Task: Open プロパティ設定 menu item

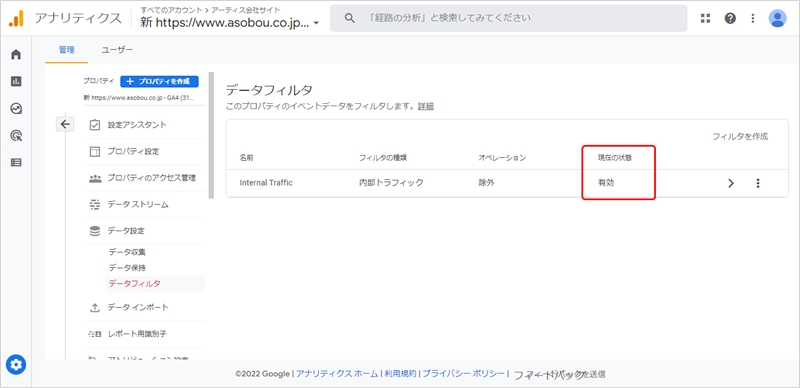Action: [x=145, y=152]
